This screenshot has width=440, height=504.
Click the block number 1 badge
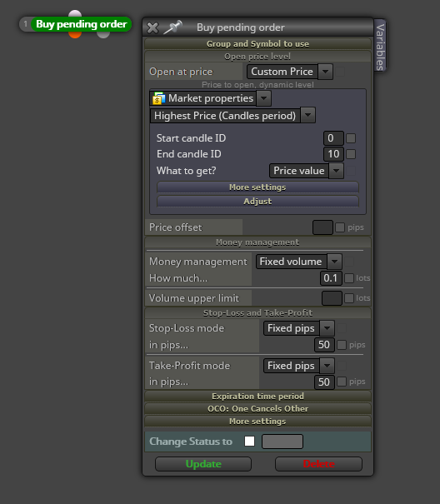pos(25,24)
